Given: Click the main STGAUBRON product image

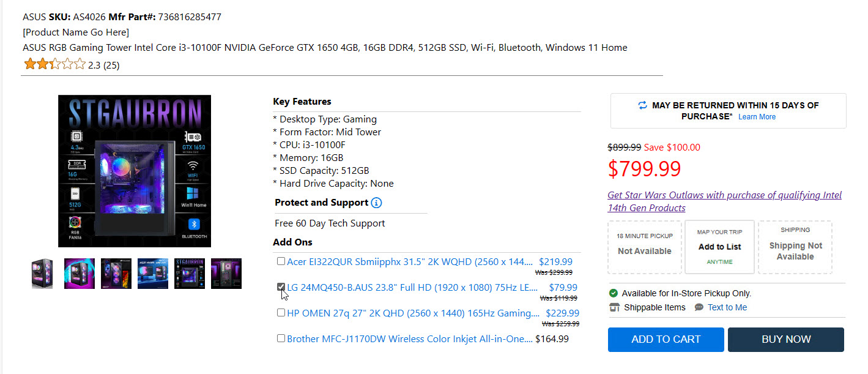Looking at the screenshot, I should pyautogui.click(x=135, y=171).
